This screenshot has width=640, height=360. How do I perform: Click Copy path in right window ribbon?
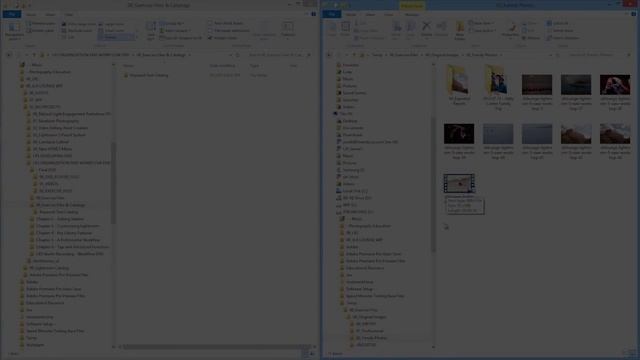point(367,31)
